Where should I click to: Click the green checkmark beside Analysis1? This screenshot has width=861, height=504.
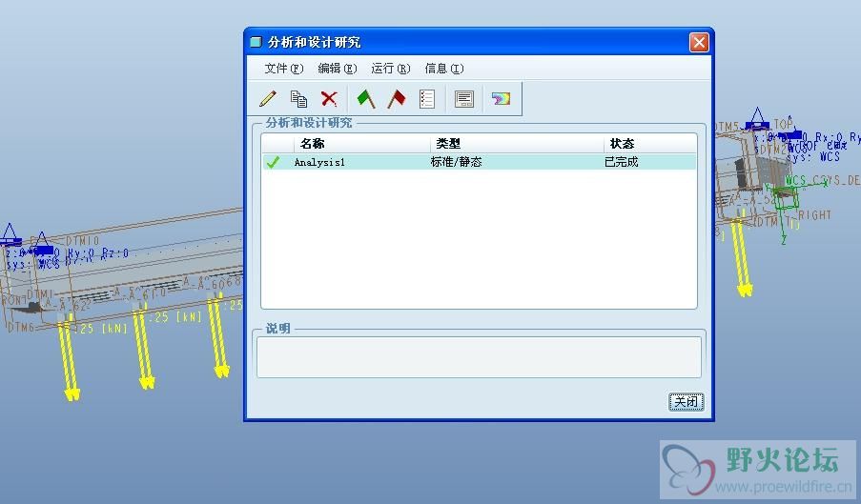tap(273, 162)
